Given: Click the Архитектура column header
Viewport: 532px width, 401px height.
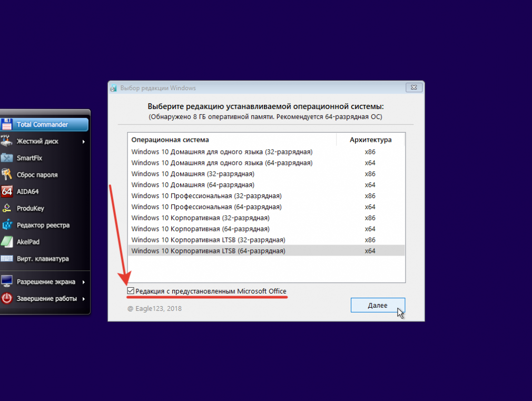Looking at the screenshot, I should 370,140.
